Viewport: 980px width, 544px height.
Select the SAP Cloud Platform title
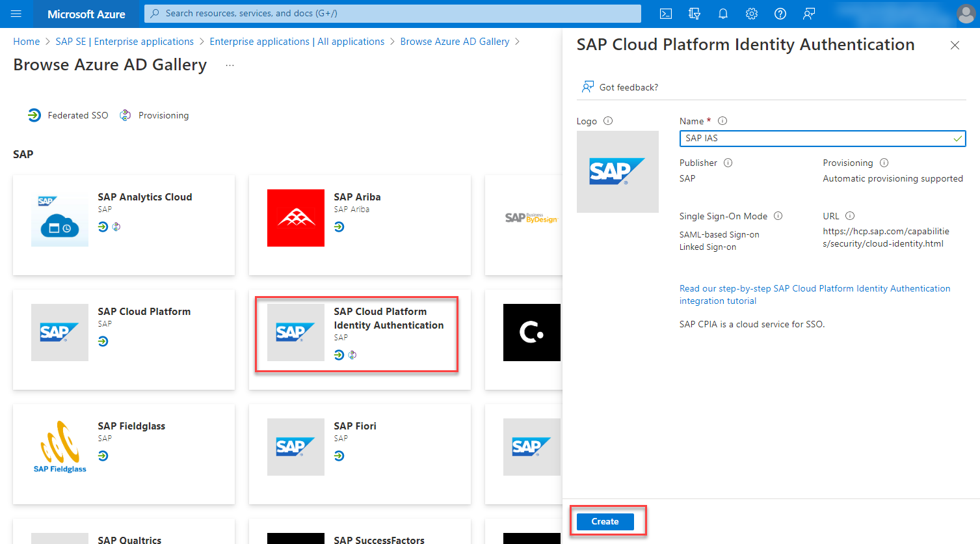click(144, 312)
